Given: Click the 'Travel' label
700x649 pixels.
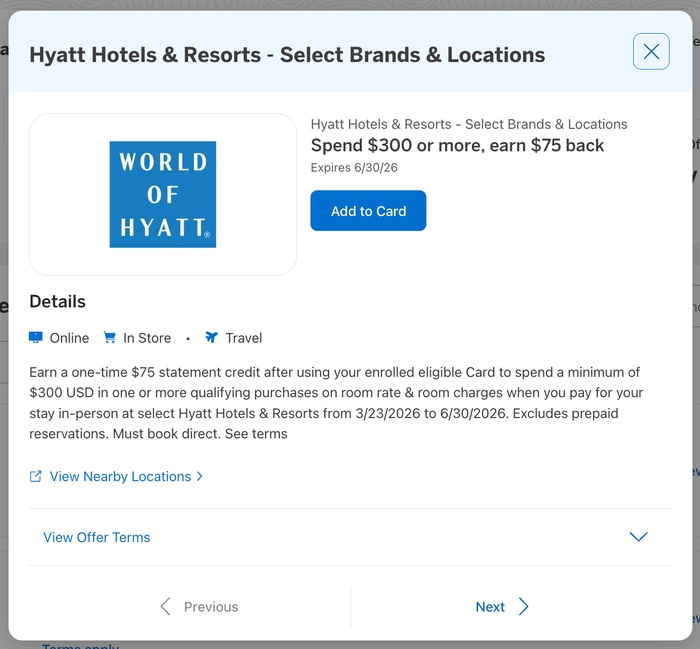Looking at the screenshot, I should (x=243, y=338).
